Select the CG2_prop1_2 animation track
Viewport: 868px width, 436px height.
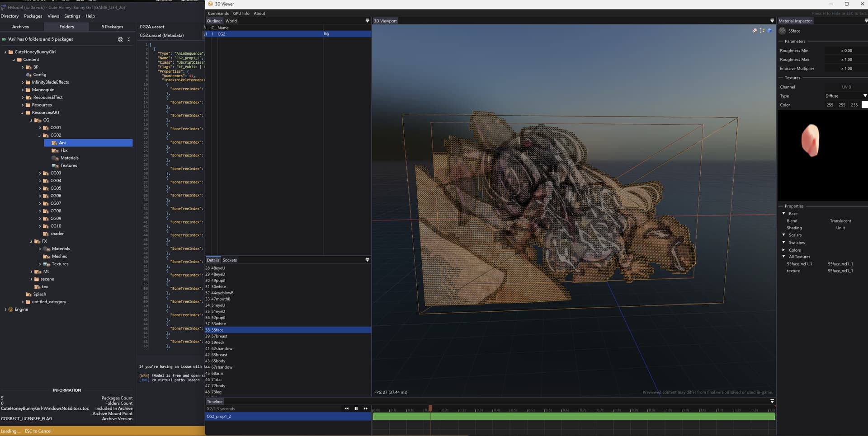pos(288,416)
